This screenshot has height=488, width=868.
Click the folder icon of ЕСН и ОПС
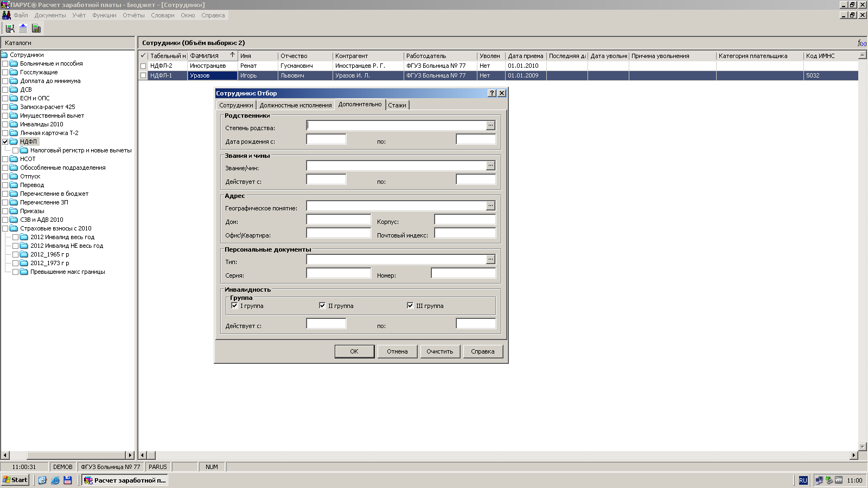[x=14, y=98]
